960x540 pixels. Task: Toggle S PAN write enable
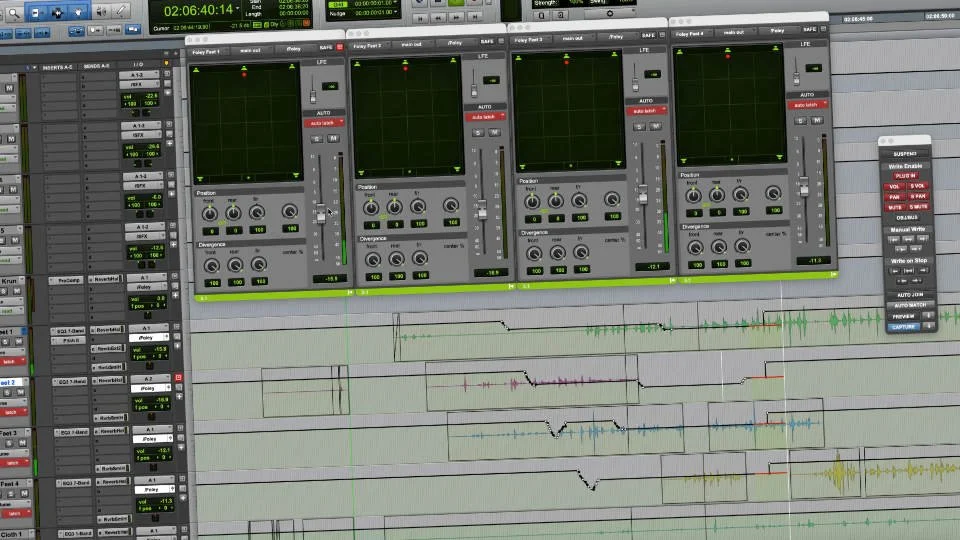(918, 196)
